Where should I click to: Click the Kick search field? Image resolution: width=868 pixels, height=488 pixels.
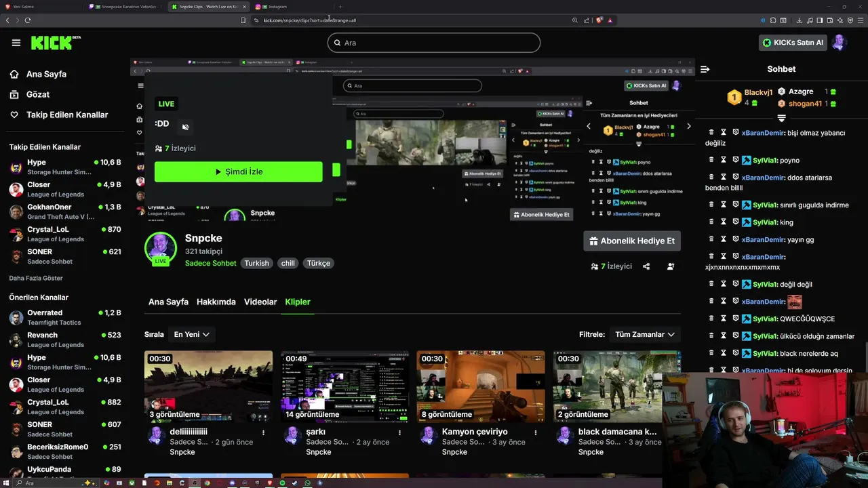434,43
